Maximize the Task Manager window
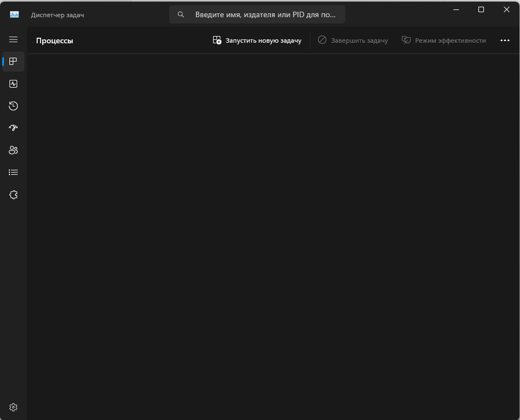 (x=481, y=9)
